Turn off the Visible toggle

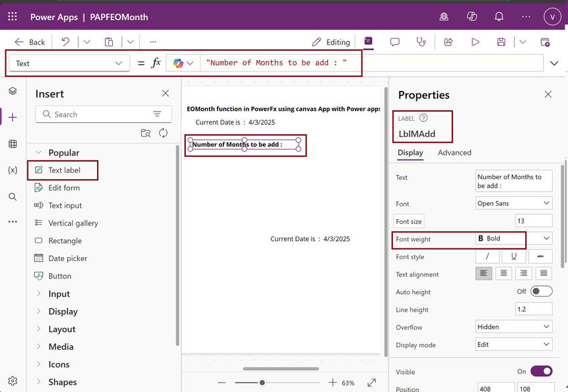click(541, 371)
